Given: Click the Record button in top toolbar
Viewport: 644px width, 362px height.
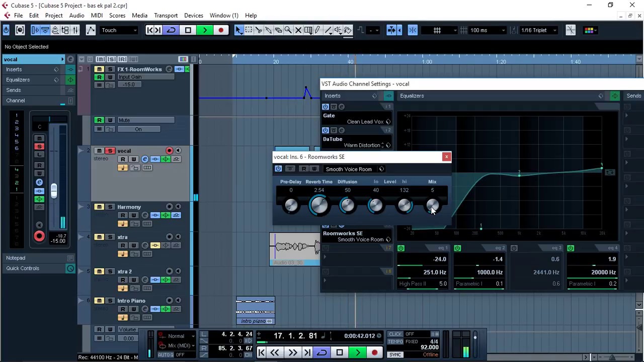Looking at the screenshot, I should pos(220,30).
